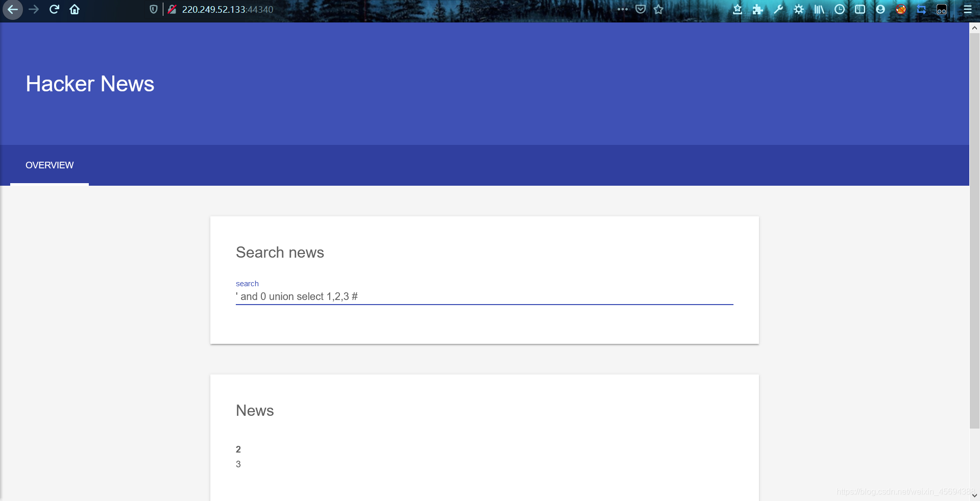Screen dimensions: 980x501
Task: Click the News section heading
Action: 255,411
